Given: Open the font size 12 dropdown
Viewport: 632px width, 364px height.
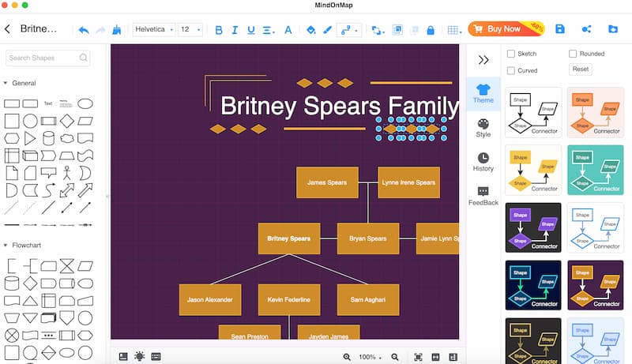Looking at the screenshot, I should pyautogui.click(x=190, y=29).
